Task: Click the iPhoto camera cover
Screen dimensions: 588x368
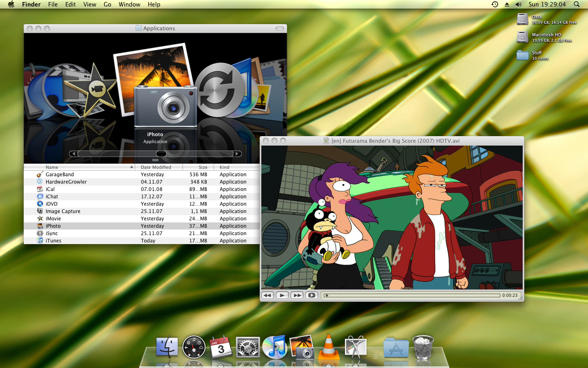Action: 165,106
